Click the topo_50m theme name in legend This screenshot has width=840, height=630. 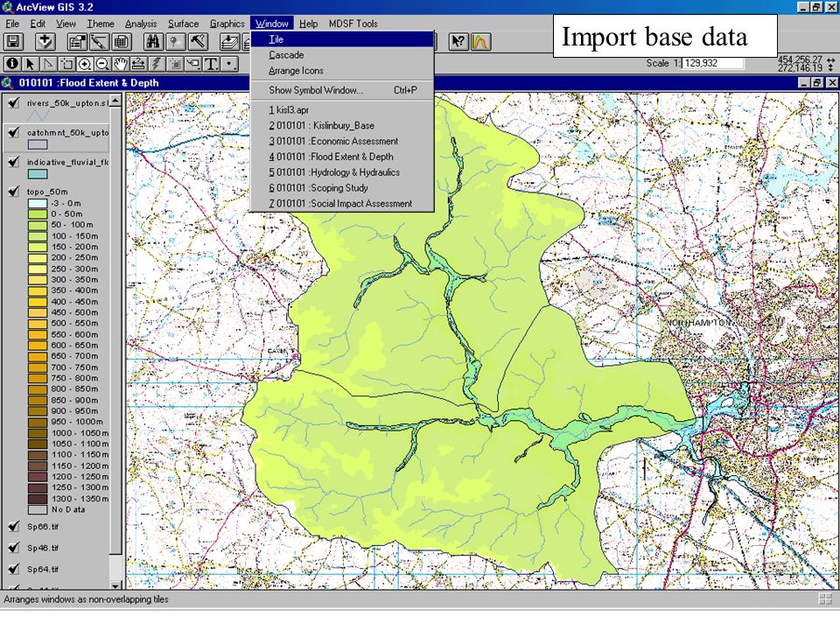[47, 192]
